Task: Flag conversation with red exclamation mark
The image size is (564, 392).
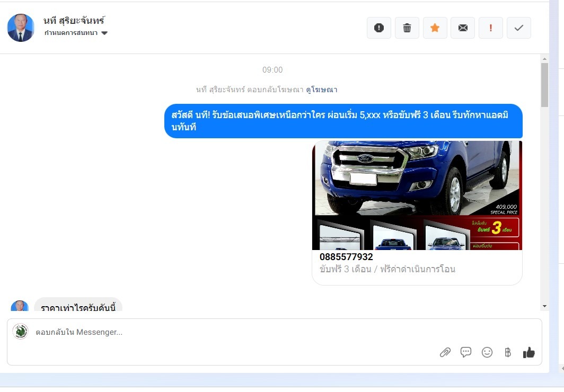Action: pos(491,28)
